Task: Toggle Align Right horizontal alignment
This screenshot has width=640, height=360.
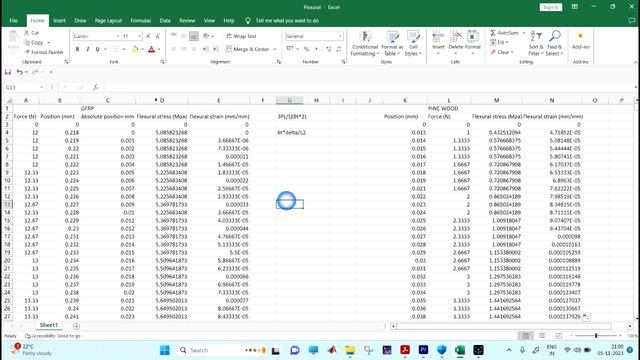Action: click(x=194, y=49)
